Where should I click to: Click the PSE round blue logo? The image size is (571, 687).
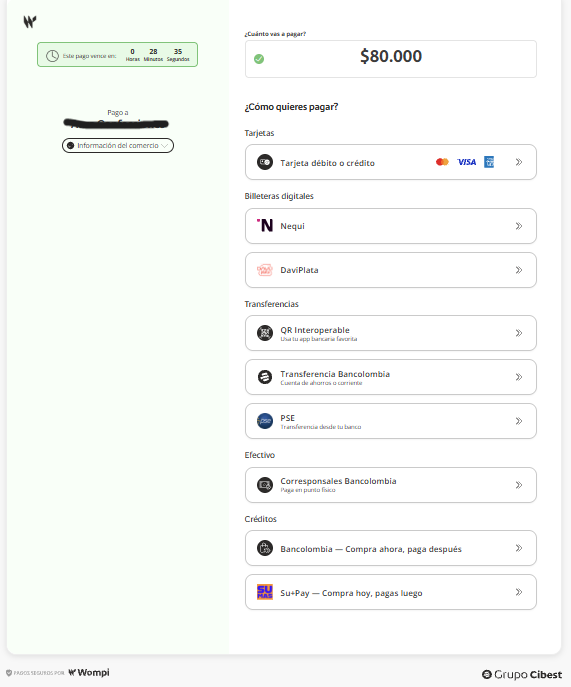coord(265,421)
